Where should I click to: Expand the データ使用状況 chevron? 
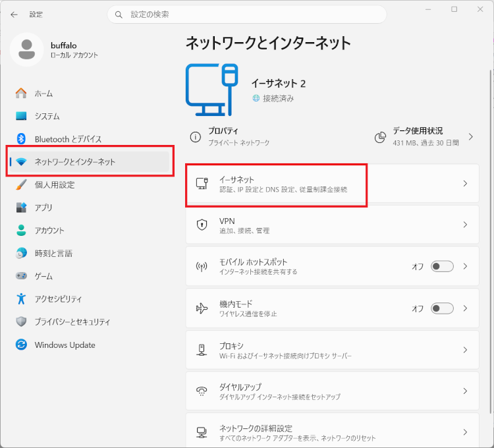tap(471, 137)
